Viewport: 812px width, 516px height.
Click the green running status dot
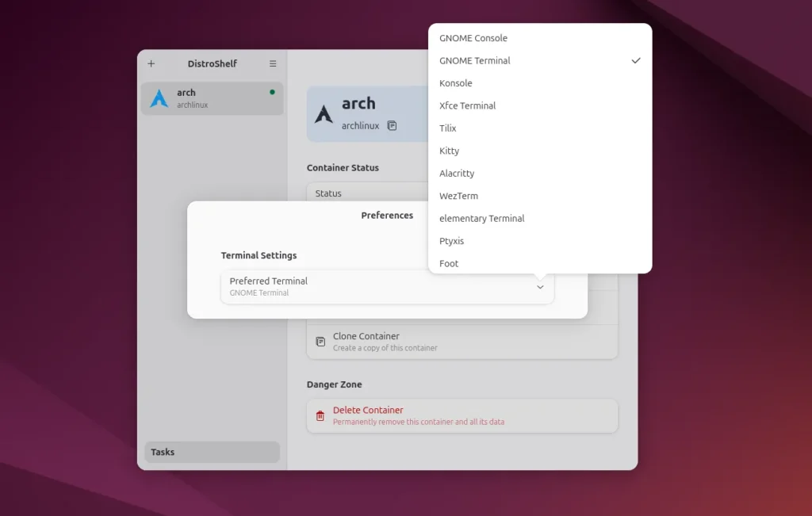(x=273, y=92)
